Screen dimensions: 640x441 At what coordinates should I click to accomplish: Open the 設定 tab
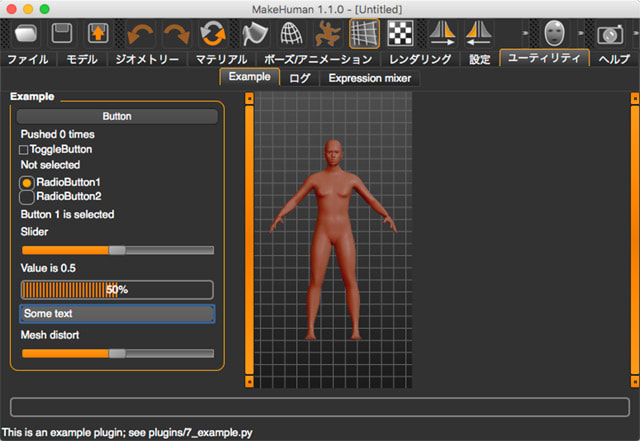pos(480,59)
